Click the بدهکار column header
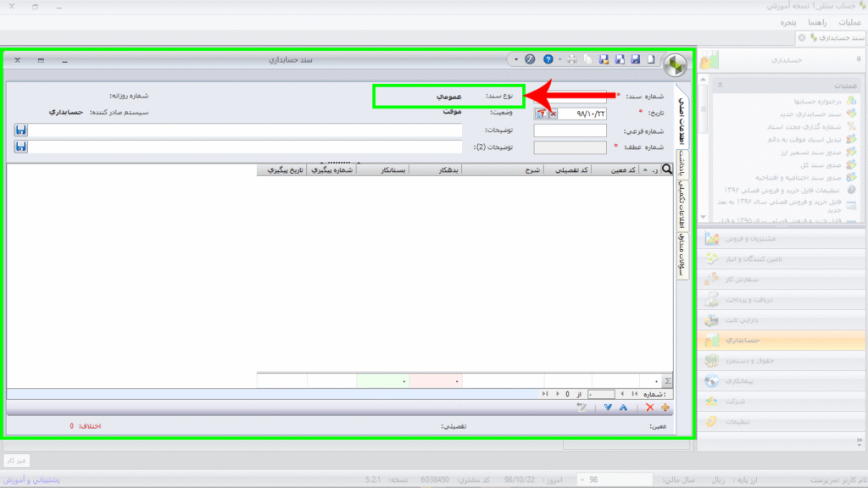Screen dimensions: 868x488 [436, 169]
